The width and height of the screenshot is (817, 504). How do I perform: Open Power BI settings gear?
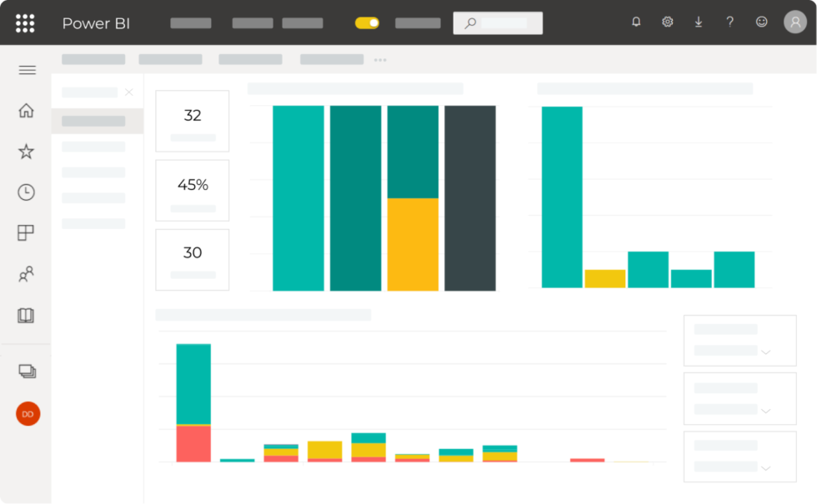click(667, 22)
